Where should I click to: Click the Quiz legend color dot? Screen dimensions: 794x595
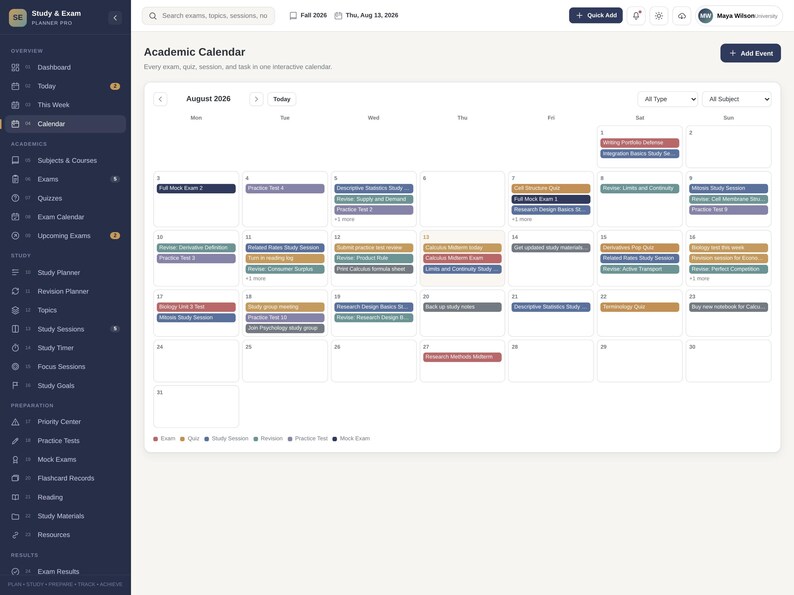coord(182,439)
